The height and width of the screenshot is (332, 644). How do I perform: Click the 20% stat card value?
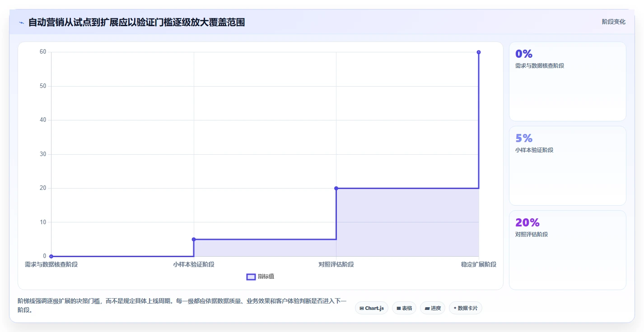click(x=527, y=222)
